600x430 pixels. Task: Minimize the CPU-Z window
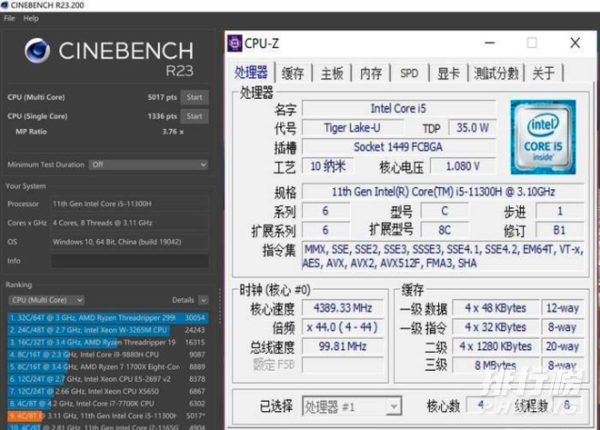(490, 43)
